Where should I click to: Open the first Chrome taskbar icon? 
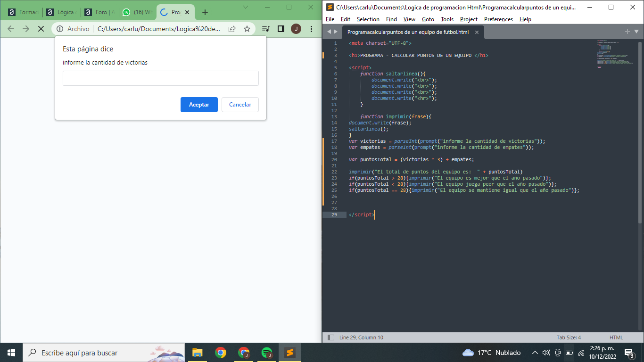click(x=220, y=353)
